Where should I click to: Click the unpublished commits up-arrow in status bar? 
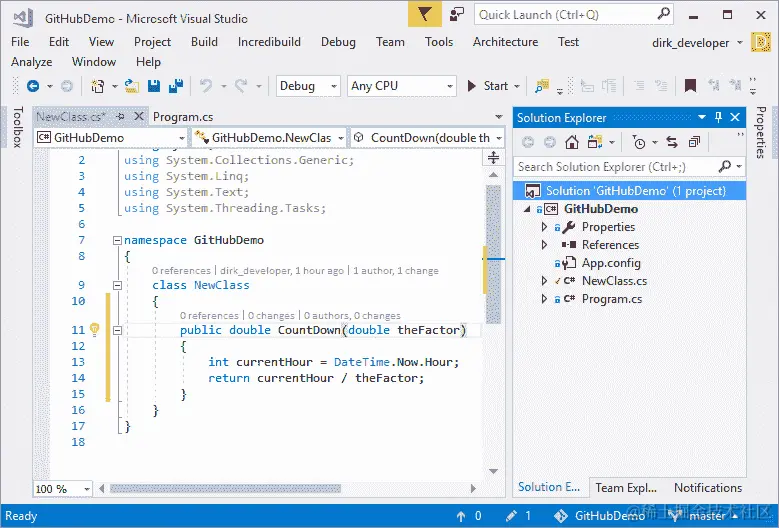[461, 517]
